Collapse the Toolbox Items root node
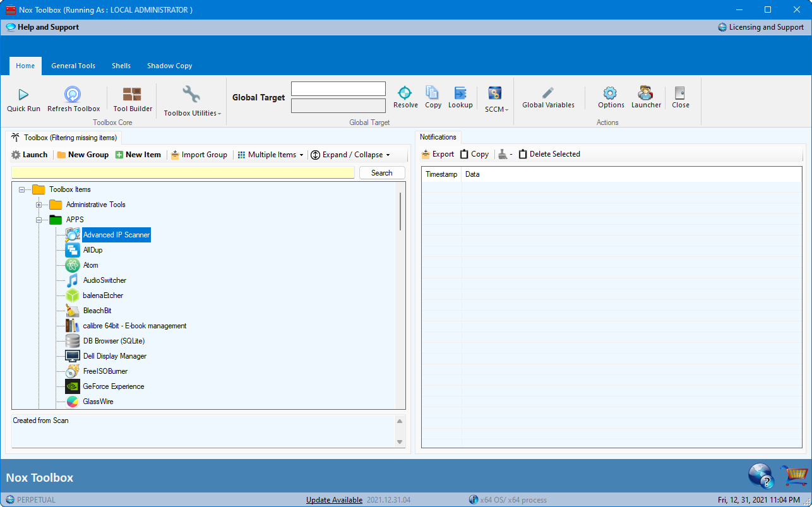 click(22, 189)
